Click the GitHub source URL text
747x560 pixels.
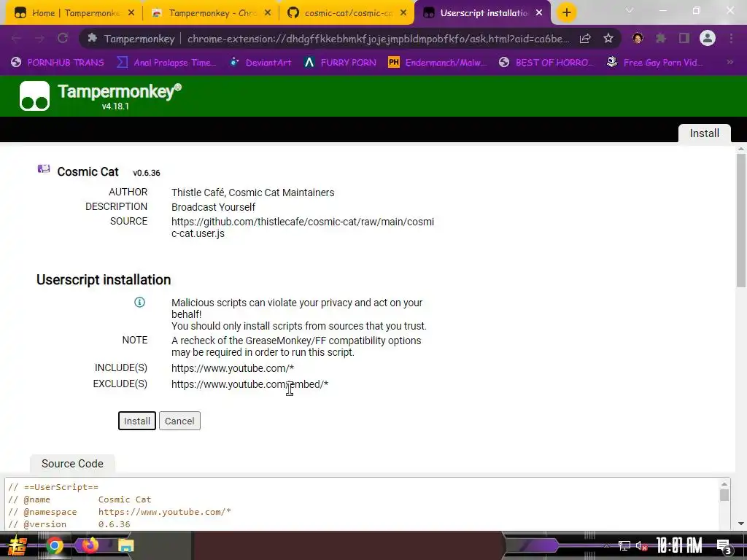[x=303, y=227]
